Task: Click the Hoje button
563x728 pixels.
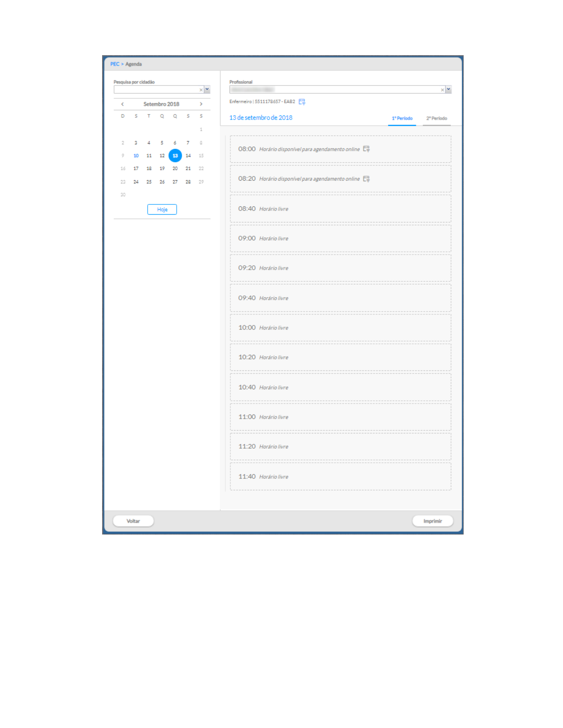Action: click(x=162, y=210)
